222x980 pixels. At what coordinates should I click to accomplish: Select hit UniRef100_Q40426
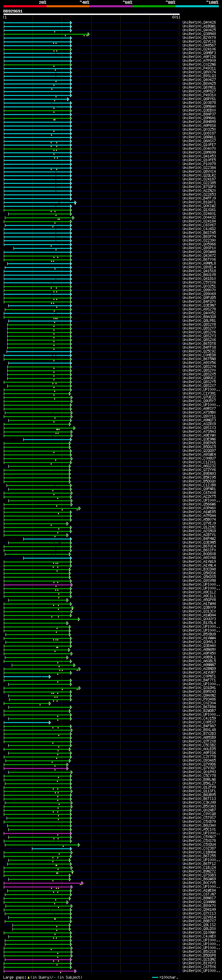[199, 23]
